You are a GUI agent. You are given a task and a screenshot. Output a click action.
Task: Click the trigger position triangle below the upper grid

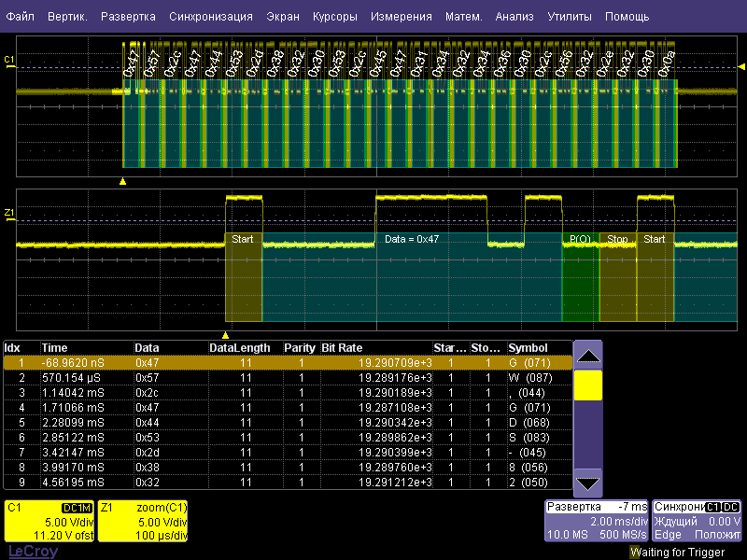pos(123,180)
